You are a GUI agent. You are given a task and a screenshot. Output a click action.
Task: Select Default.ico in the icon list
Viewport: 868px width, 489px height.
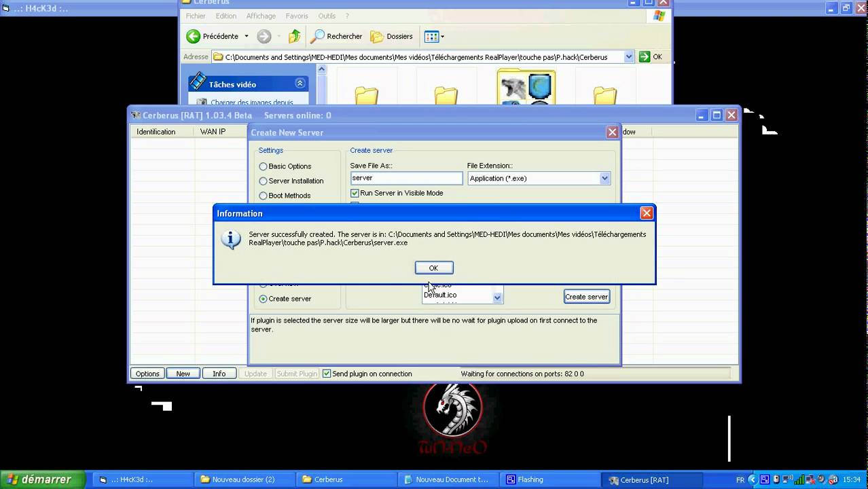(x=440, y=295)
